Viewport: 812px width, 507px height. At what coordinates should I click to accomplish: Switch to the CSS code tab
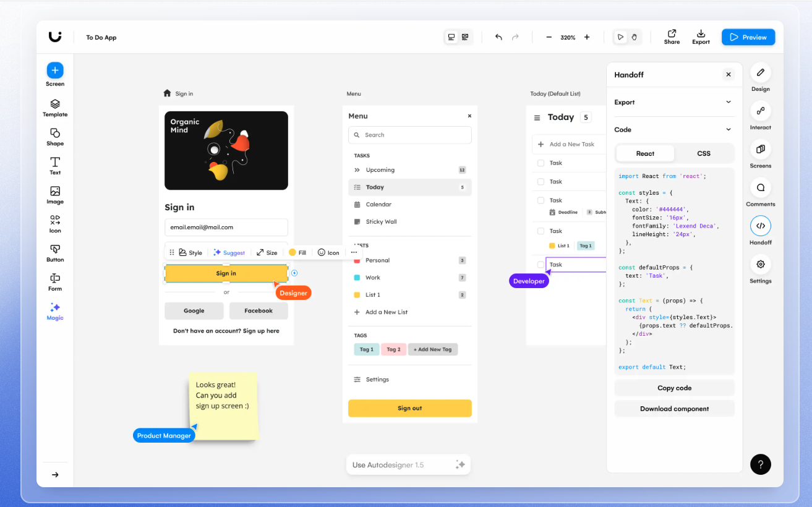pos(704,153)
